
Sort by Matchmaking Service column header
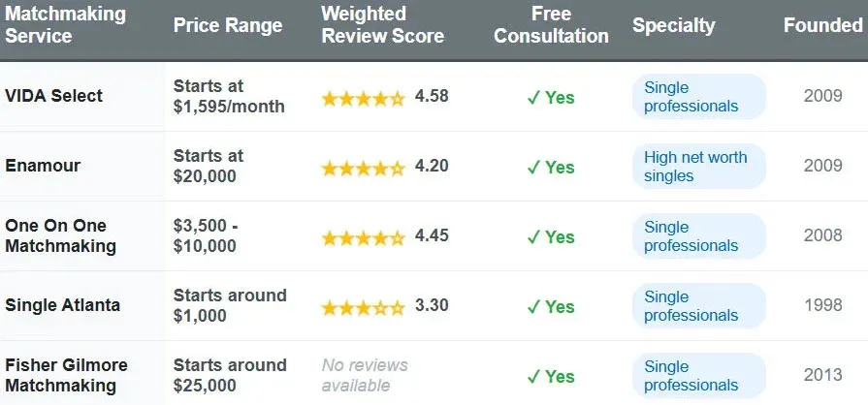(x=65, y=26)
